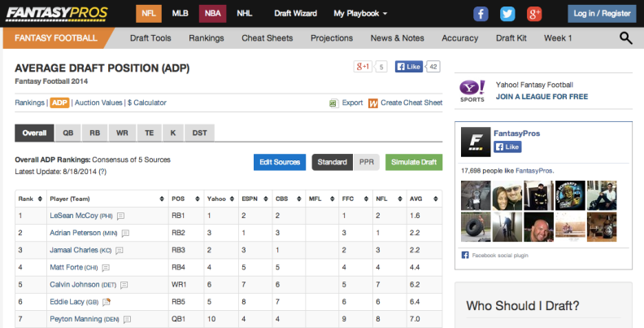Open the News & Notes menu
The height and width of the screenshot is (328, 644).
[397, 38]
